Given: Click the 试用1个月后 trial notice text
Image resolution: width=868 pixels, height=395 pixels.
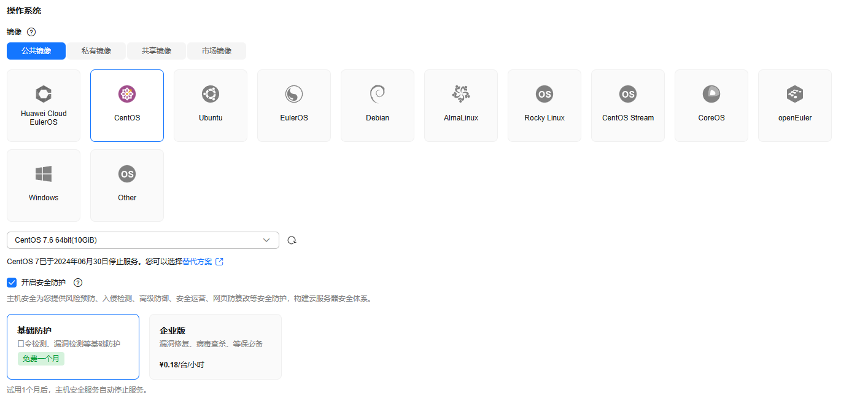Looking at the screenshot, I should 77,390.
